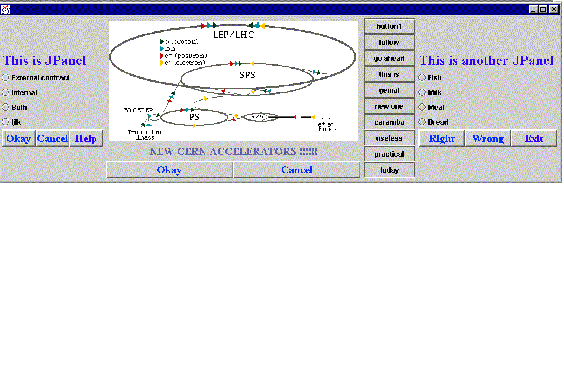Click the today button

tap(389, 170)
